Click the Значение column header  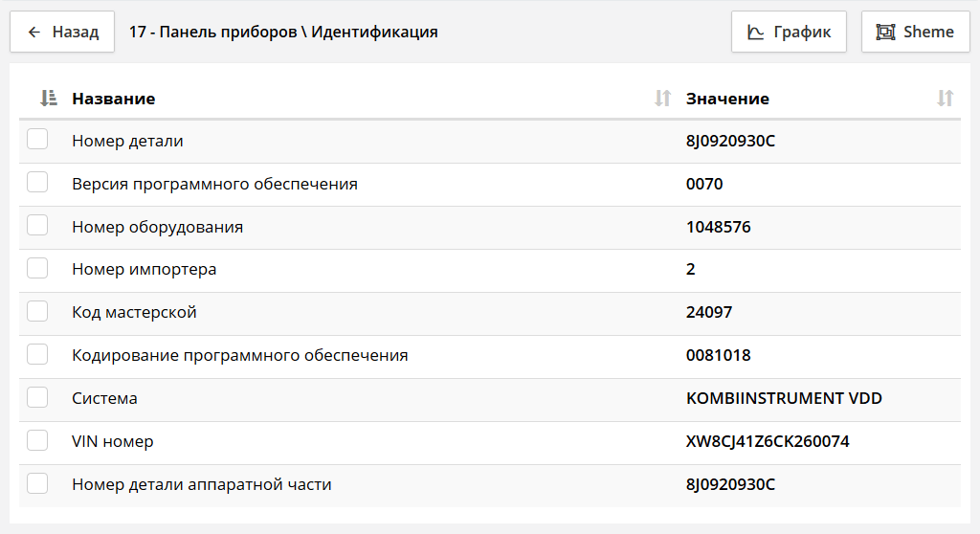[x=727, y=99]
